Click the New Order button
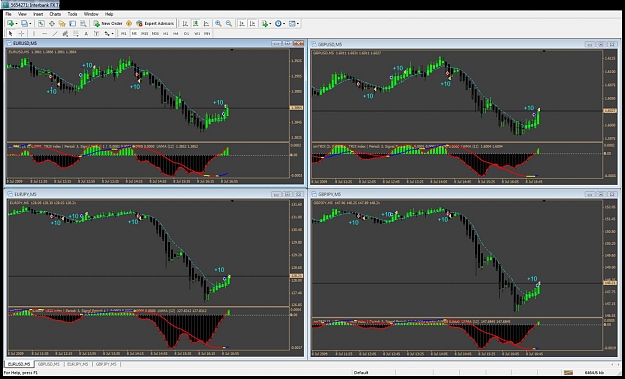Screen dimensions: 625x379 [108, 24]
